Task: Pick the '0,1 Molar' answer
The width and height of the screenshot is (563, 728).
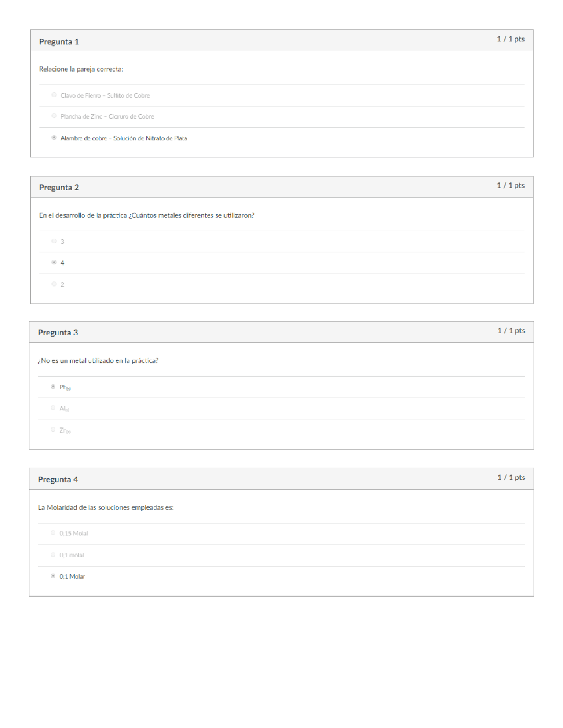Action: coord(53,575)
